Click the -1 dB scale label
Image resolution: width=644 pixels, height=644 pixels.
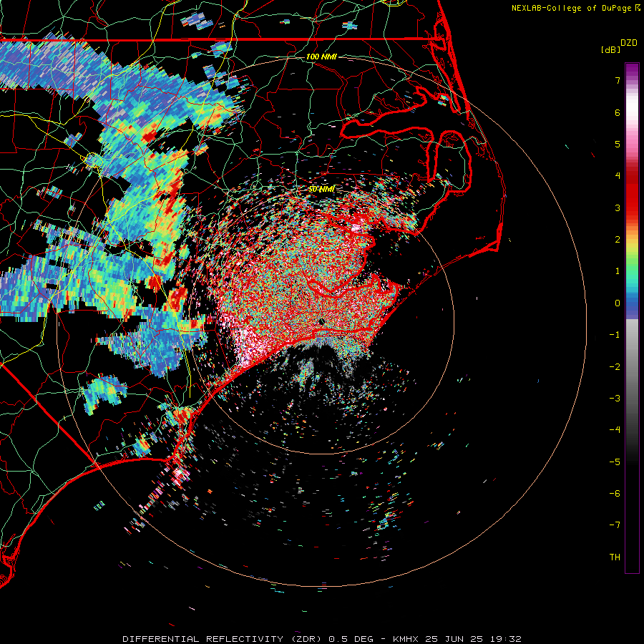[615, 335]
